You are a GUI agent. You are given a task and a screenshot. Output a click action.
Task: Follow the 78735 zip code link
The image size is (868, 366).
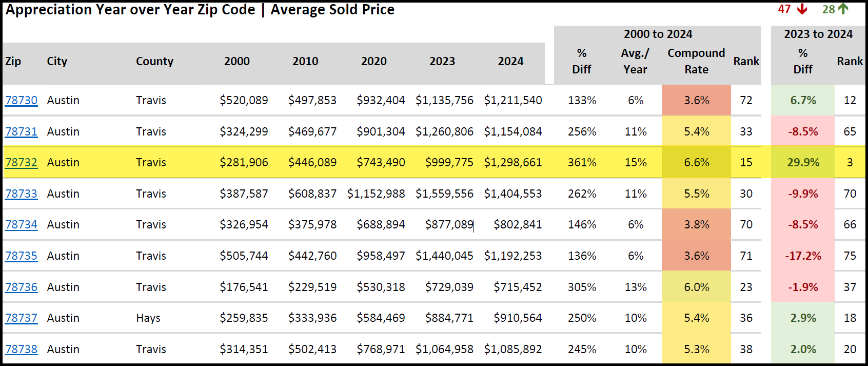21,256
